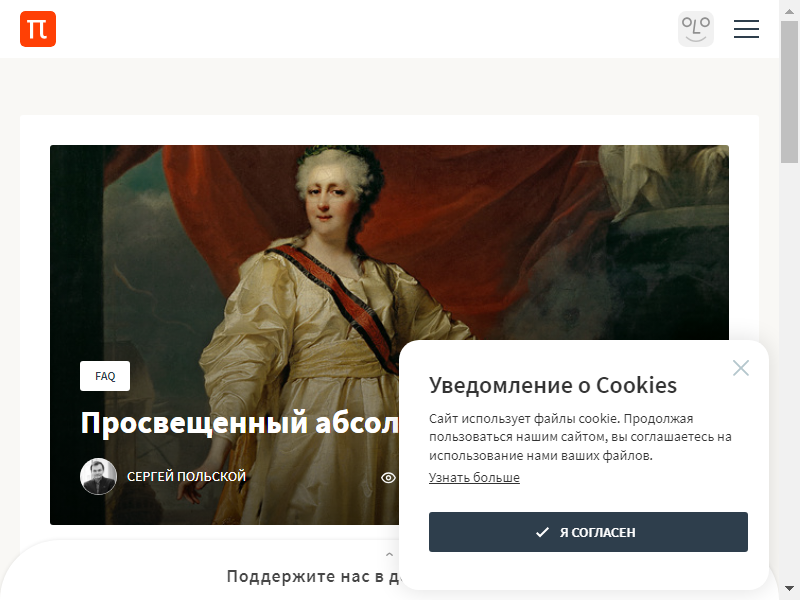Click the checkmark icon in the agree button
Screen dimensions: 800x600
tap(542, 532)
